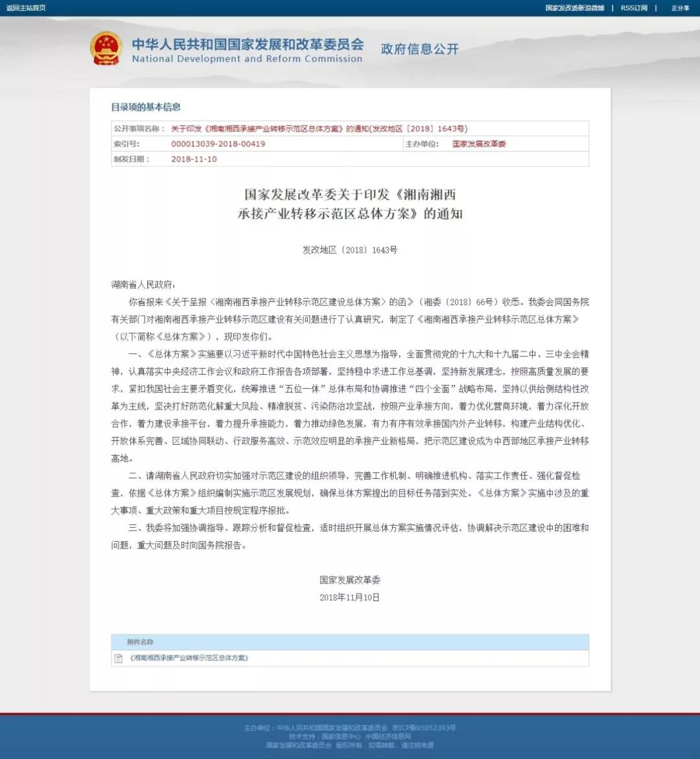Click the 政府信息公开 header title
The image size is (700, 759).
419,49
